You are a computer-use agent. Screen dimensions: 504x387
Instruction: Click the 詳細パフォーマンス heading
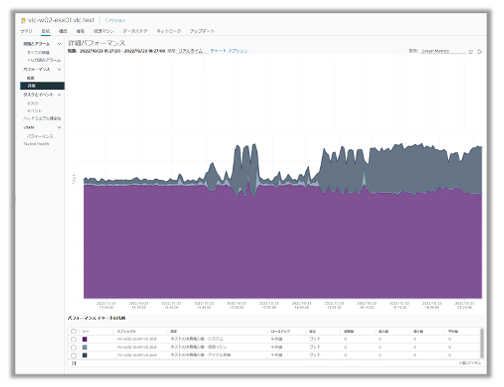97,43
